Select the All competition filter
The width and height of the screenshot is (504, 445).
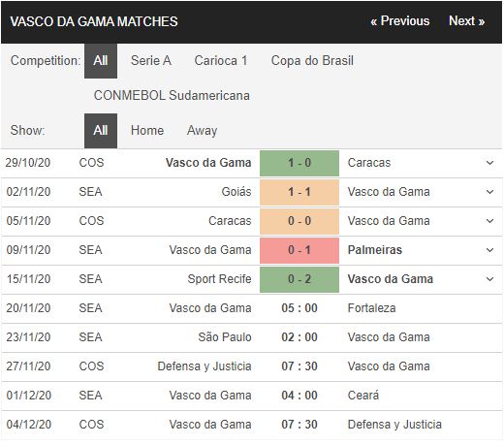[101, 61]
